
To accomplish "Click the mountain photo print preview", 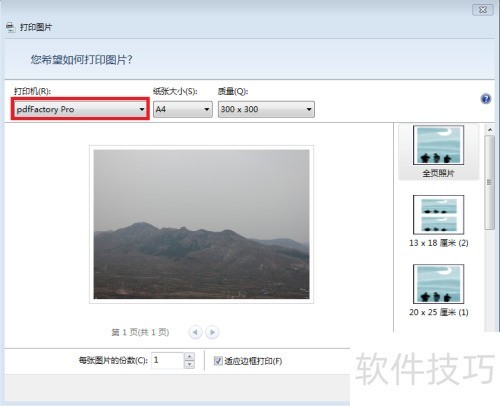I will pyautogui.click(x=201, y=224).
